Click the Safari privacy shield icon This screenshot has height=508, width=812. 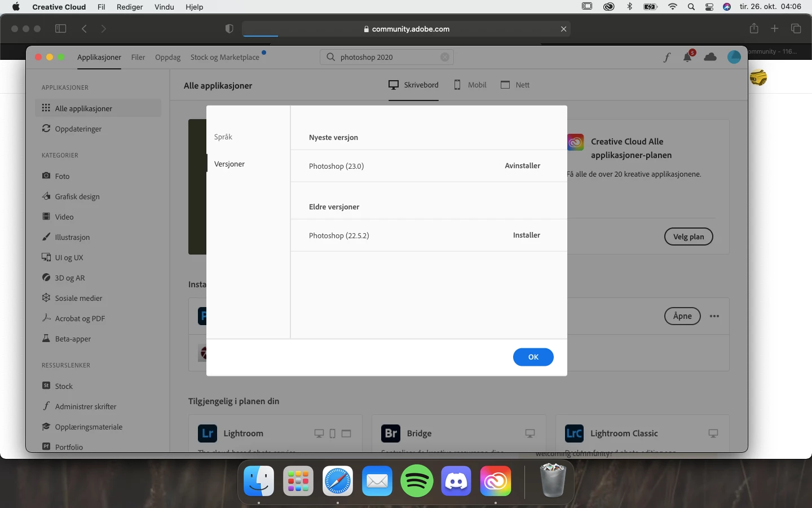click(x=229, y=29)
